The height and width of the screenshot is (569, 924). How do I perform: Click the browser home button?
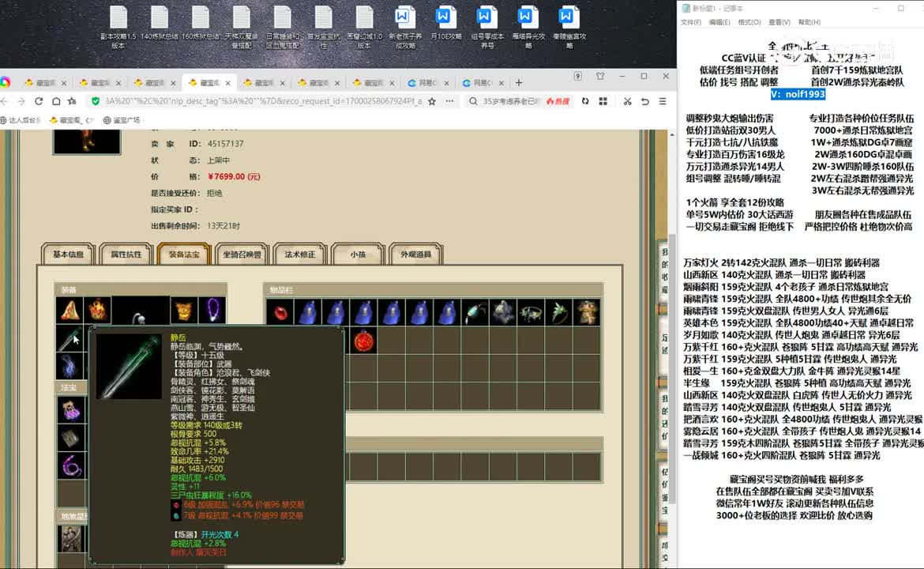(56, 101)
